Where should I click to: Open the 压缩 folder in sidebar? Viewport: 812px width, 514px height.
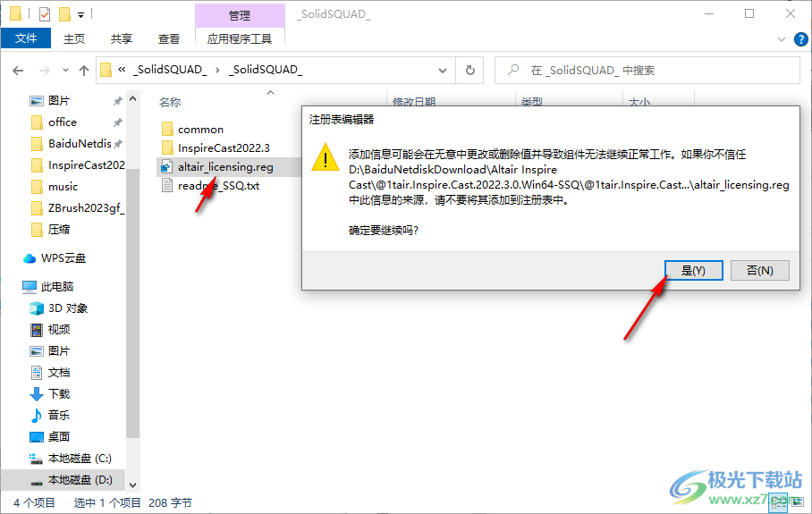[58, 230]
